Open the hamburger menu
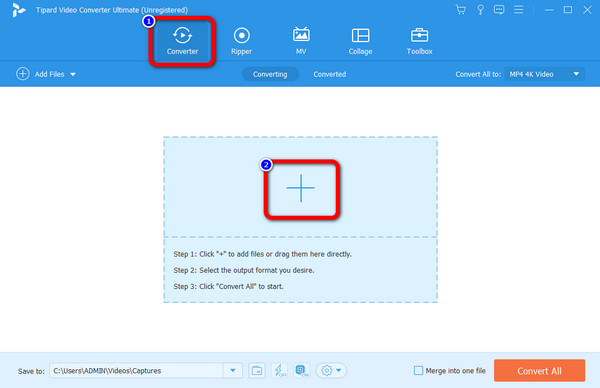 (x=518, y=10)
